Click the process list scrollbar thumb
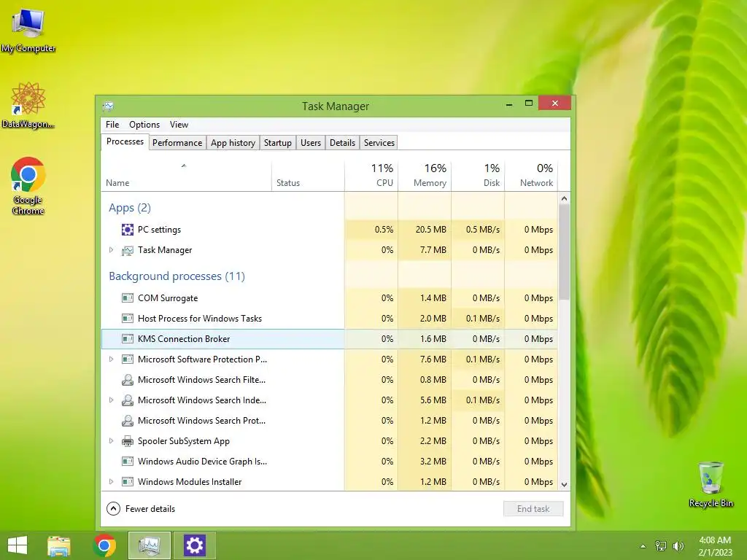This screenshot has height=560, width=747. (x=564, y=252)
